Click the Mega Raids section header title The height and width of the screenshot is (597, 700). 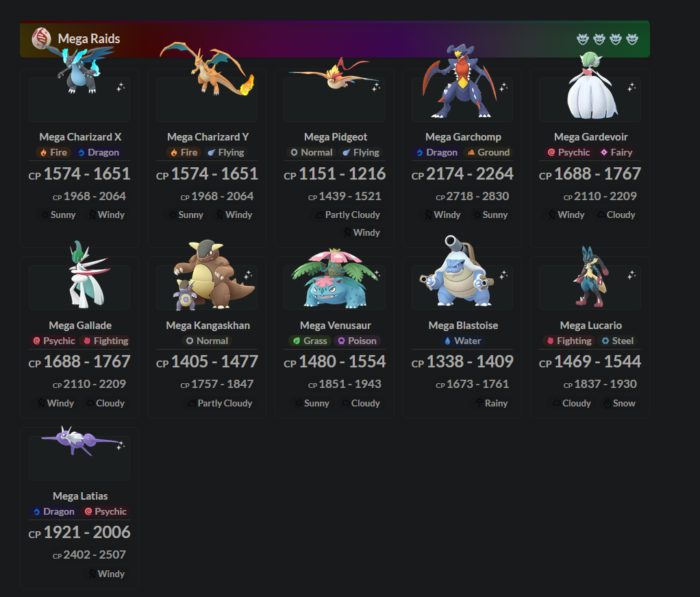tap(89, 39)
